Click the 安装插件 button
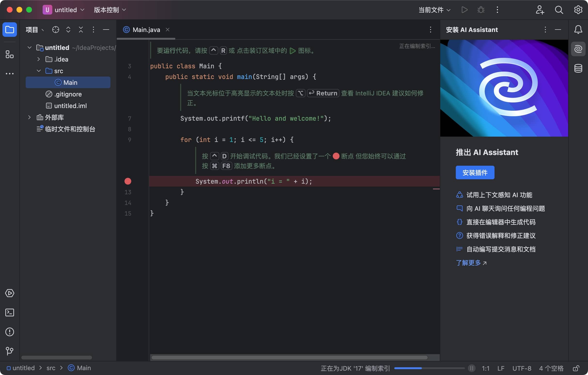 click(475, 172)
